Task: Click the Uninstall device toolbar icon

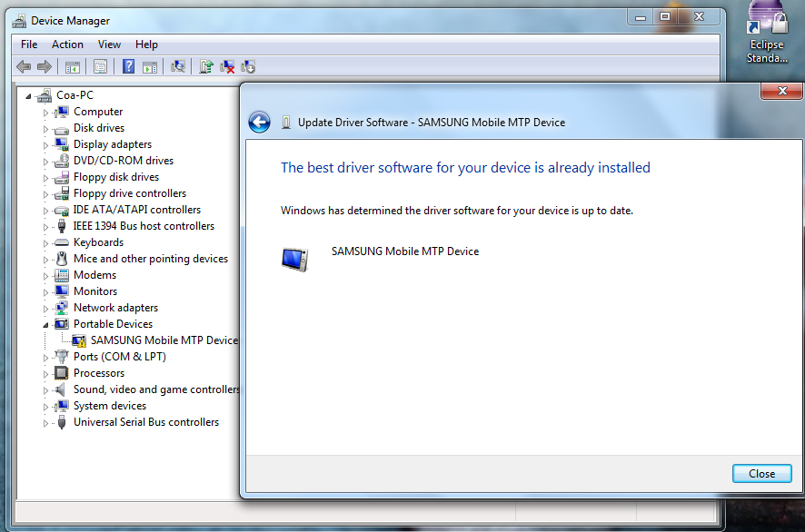Action: coord(227,66)
